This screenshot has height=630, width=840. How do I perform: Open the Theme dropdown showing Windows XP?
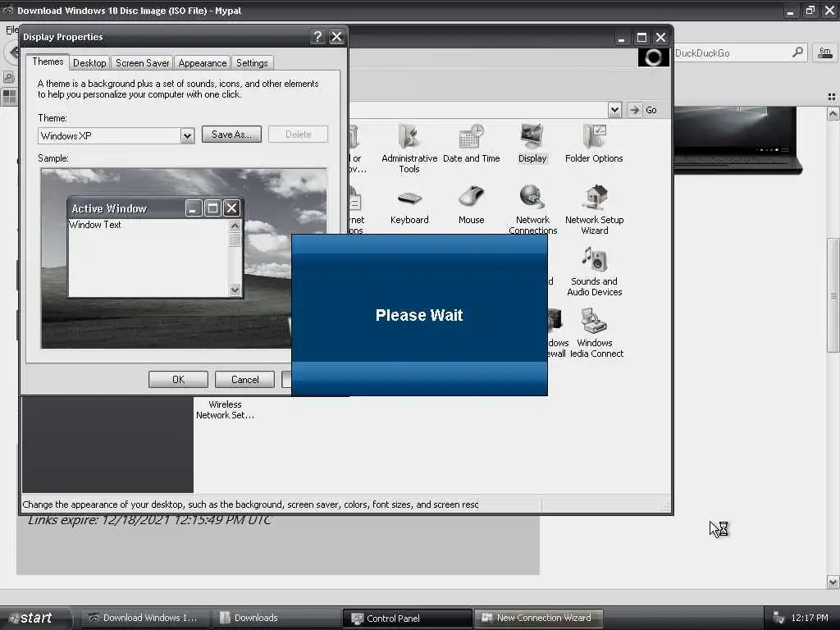click(x=116, y=135)
